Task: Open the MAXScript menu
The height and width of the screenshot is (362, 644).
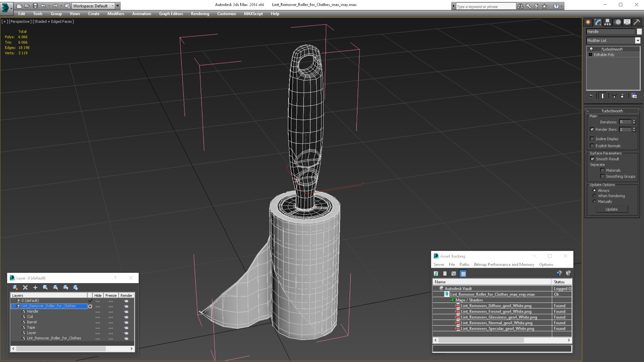Action: (x=253, y=14)
